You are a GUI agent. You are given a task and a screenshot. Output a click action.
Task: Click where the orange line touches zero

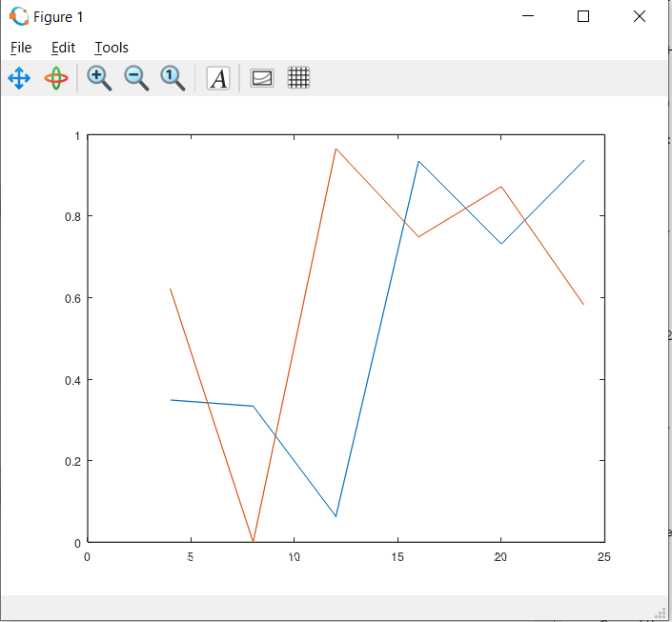pyautogui.click(x=253, y=541)
